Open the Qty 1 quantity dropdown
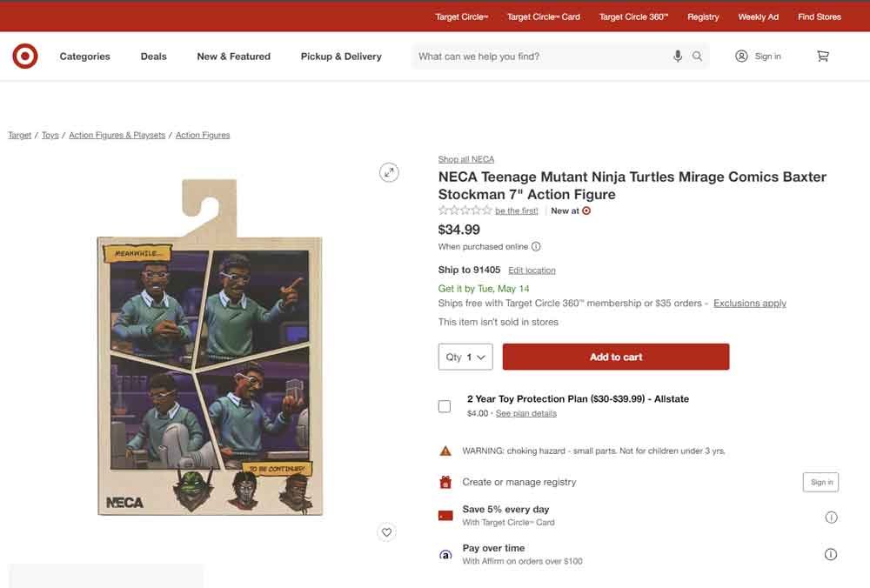870x588 pixels. 465,357
